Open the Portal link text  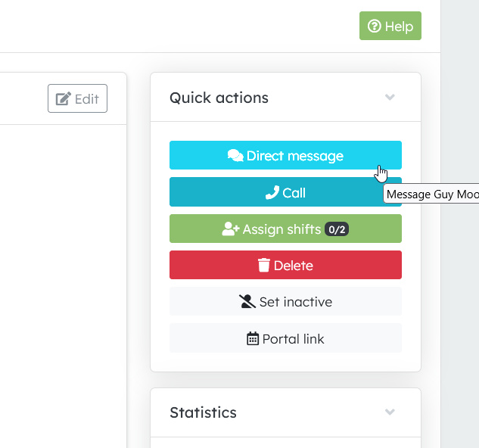[294, 339]
